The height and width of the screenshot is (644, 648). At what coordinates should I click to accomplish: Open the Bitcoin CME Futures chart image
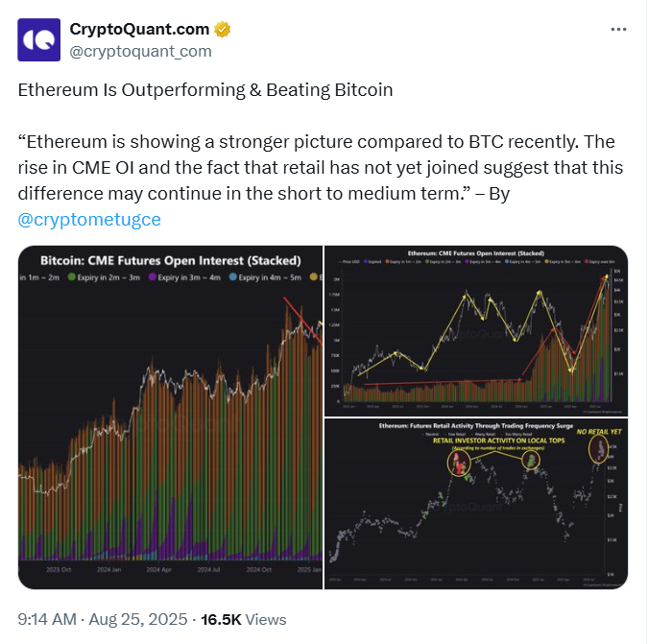click(x=170, y=417)
